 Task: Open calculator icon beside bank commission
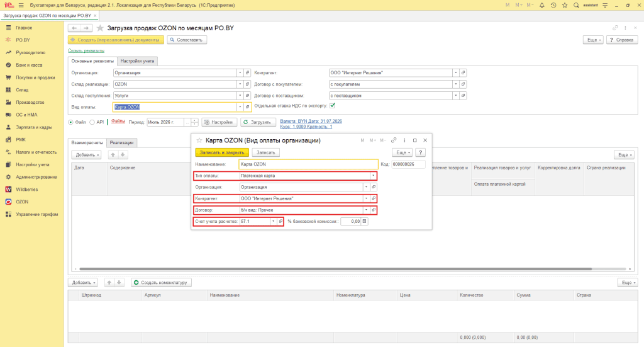point(364,221)
